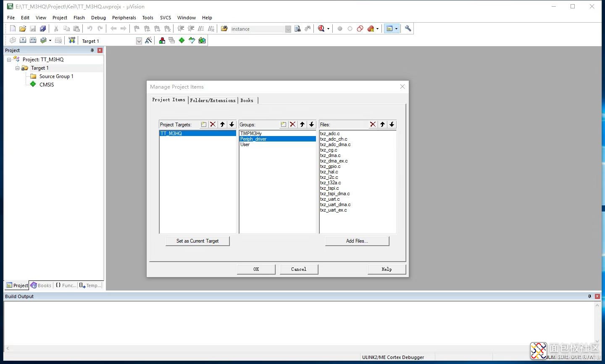Open the debug session dropdown arrow
Image resolution: width=605 pixels, height=364 pixels.
[x=328, y=29]
